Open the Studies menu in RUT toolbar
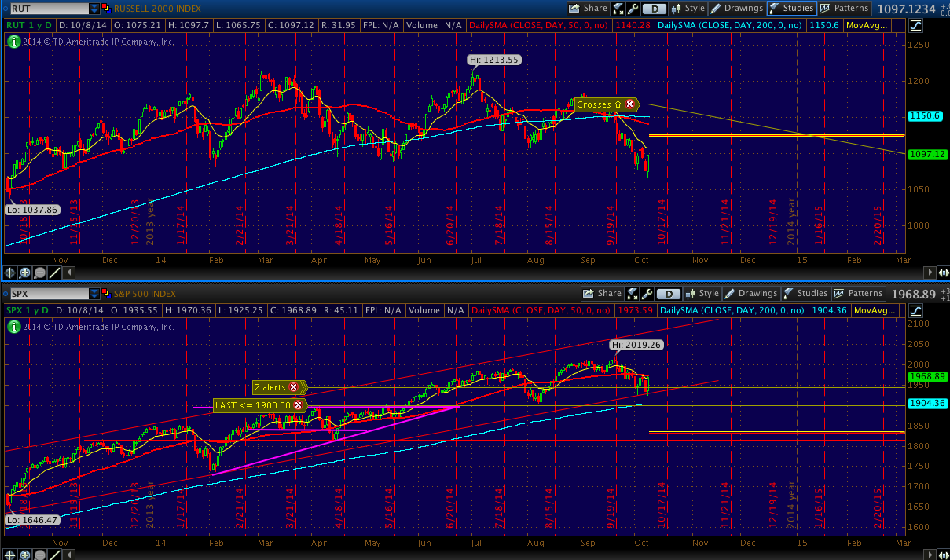The image size is (950, 560). 790,9
